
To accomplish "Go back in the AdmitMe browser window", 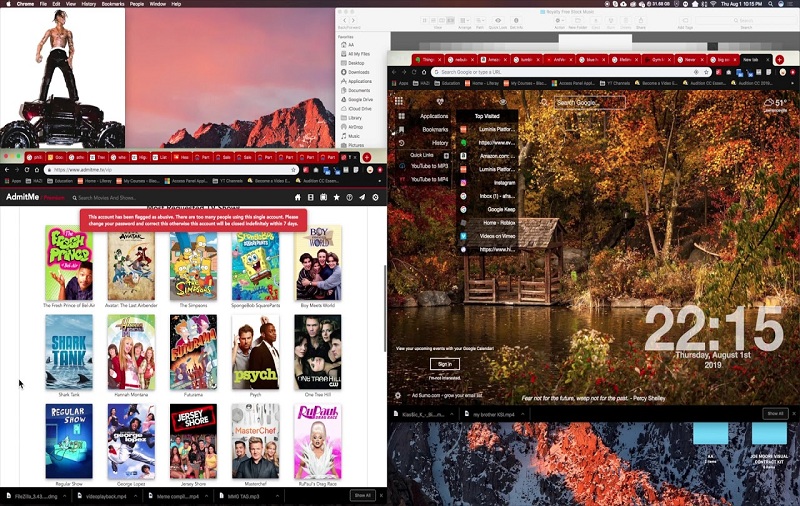I will coord(7,170).
